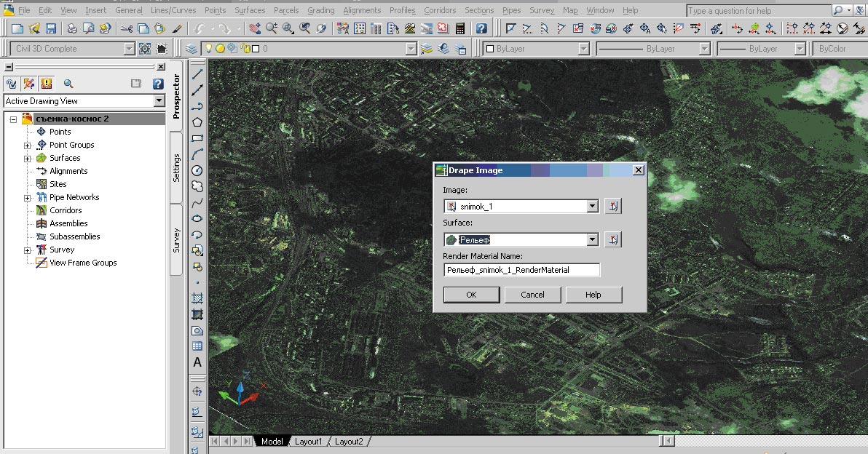Open the layer list dropdown arrow
Viewport: 868px width, 454px height.
[411, 49]
